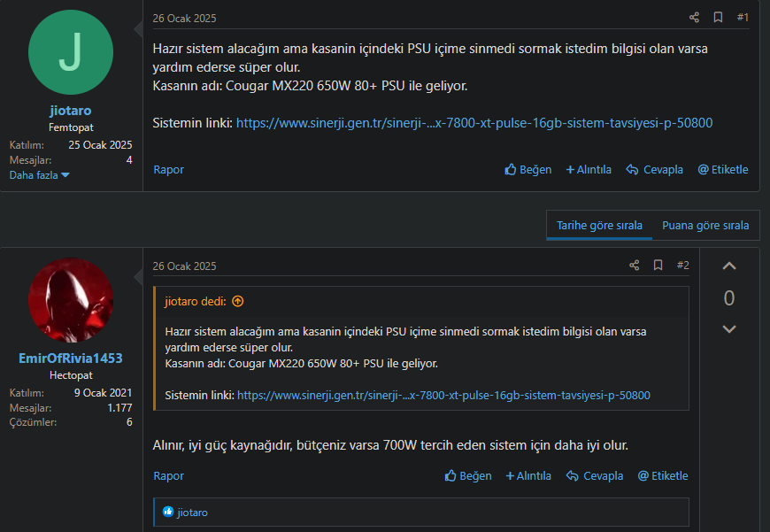Tag jiotaro using Etiketle in post #1

coord(723,169)
